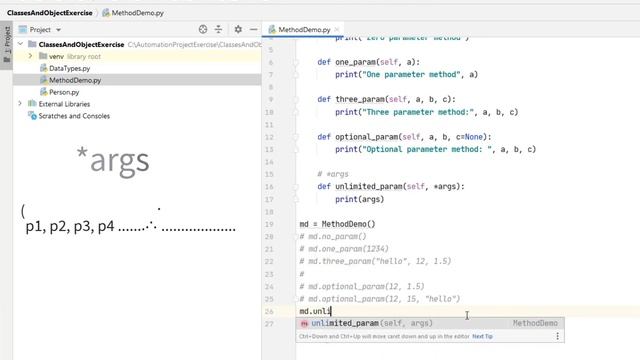Toggle fold marker at def three_param line
This screenshot has width=640, height=360.
[x=296, y=100]
